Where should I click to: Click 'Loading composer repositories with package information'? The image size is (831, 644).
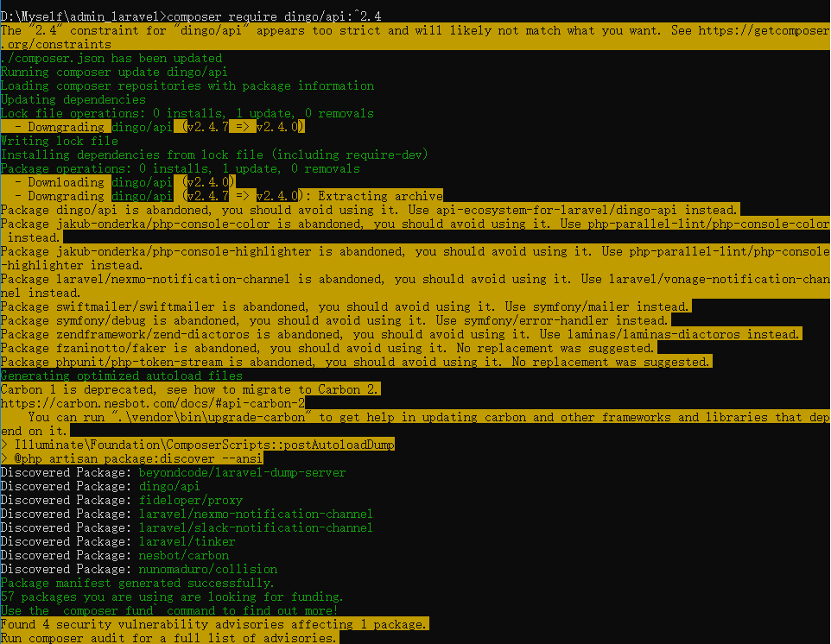pyautogui.click(x=187, y=85)
